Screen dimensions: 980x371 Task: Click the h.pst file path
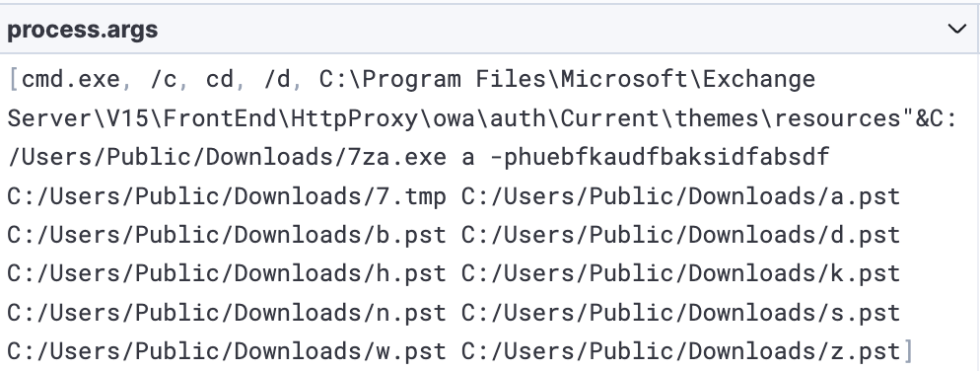pyautogui.click(x=227, y=273)
